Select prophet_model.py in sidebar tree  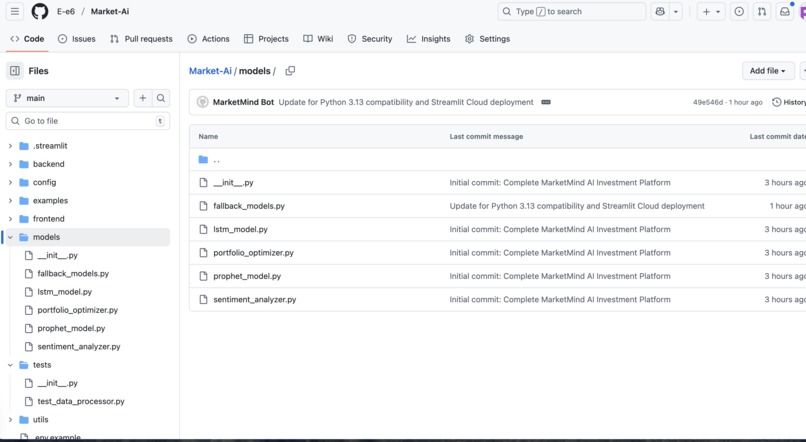coord(71,328)
